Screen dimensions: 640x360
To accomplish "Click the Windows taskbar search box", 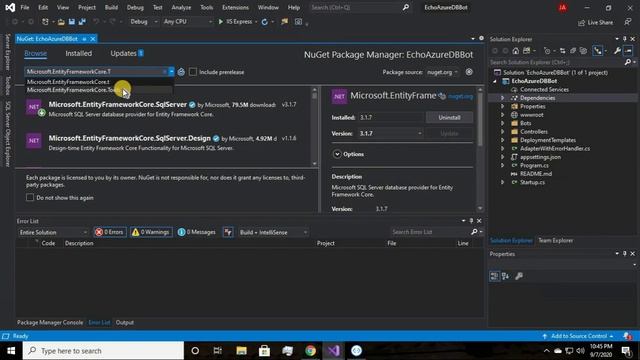I will coord(103,351).
